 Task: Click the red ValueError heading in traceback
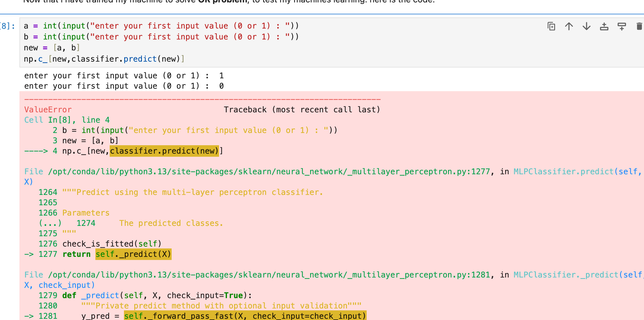coord(48,110)
